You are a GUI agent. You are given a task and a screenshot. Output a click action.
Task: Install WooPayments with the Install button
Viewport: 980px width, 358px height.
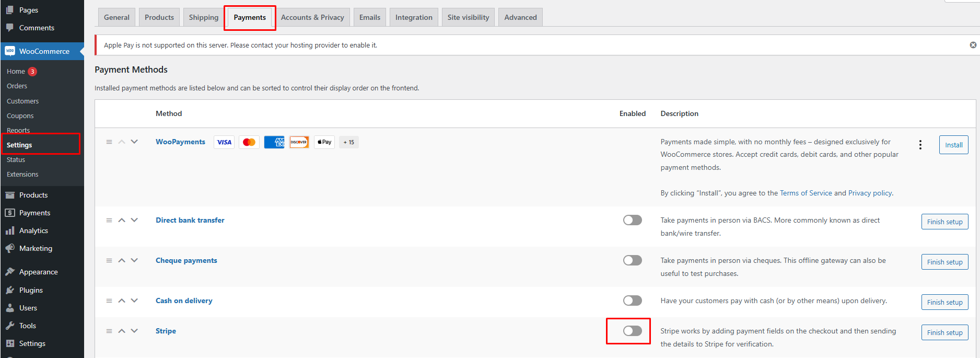point(953,145)
